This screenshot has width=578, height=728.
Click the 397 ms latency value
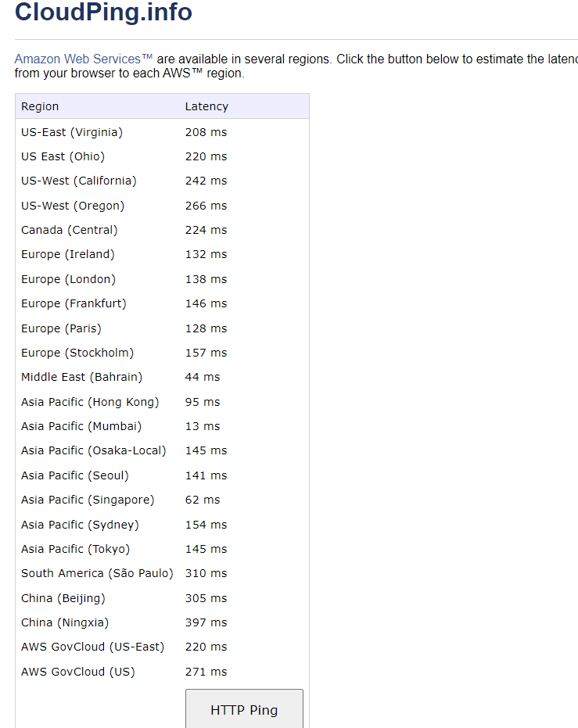[206, 622]
